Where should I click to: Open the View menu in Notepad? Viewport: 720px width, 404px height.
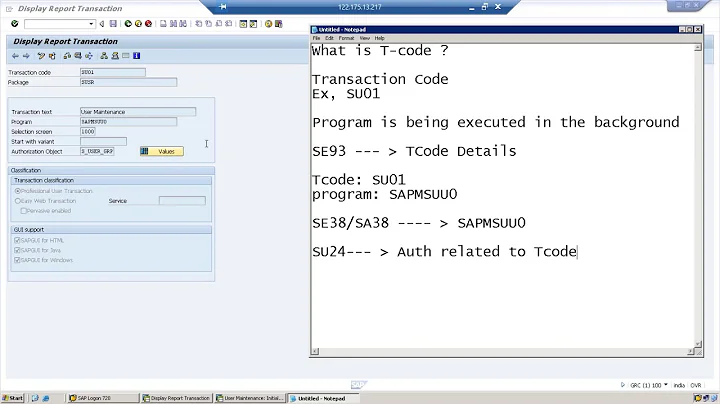365,38
